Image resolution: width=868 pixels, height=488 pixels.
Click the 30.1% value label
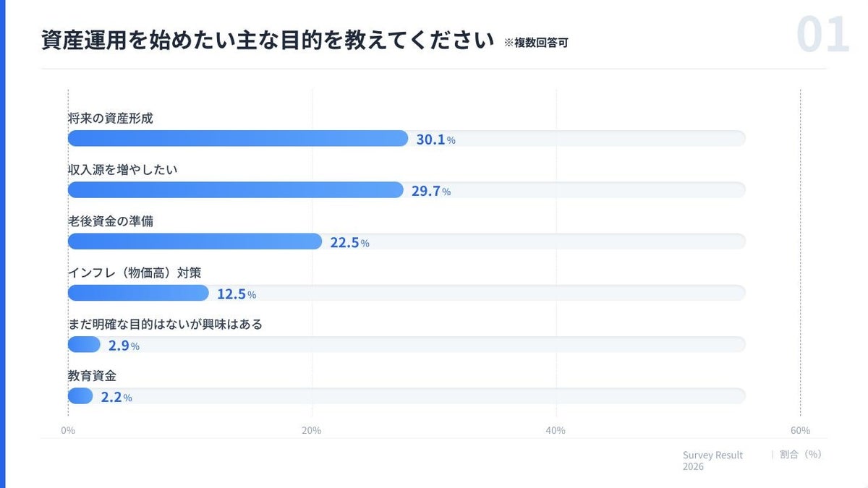coord(435,140)
